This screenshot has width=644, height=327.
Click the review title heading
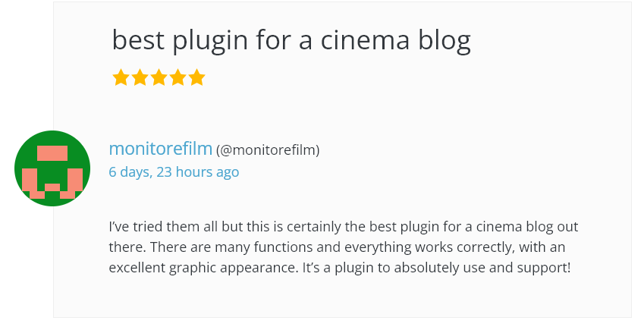[291, 40]
